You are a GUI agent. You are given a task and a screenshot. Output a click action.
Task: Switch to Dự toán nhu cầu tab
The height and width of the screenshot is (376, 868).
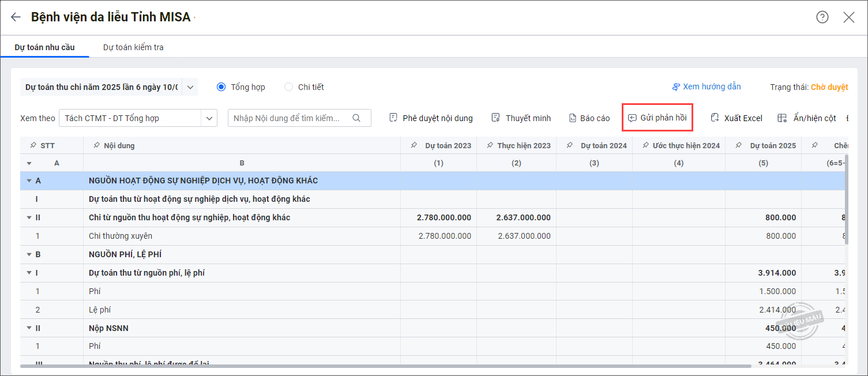coord(44,47)
